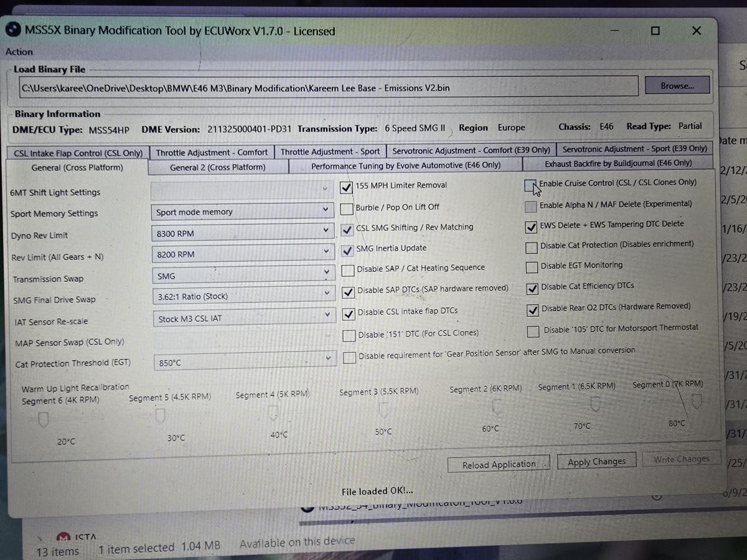Click the BMW app icon in title bar

point(13,30)
